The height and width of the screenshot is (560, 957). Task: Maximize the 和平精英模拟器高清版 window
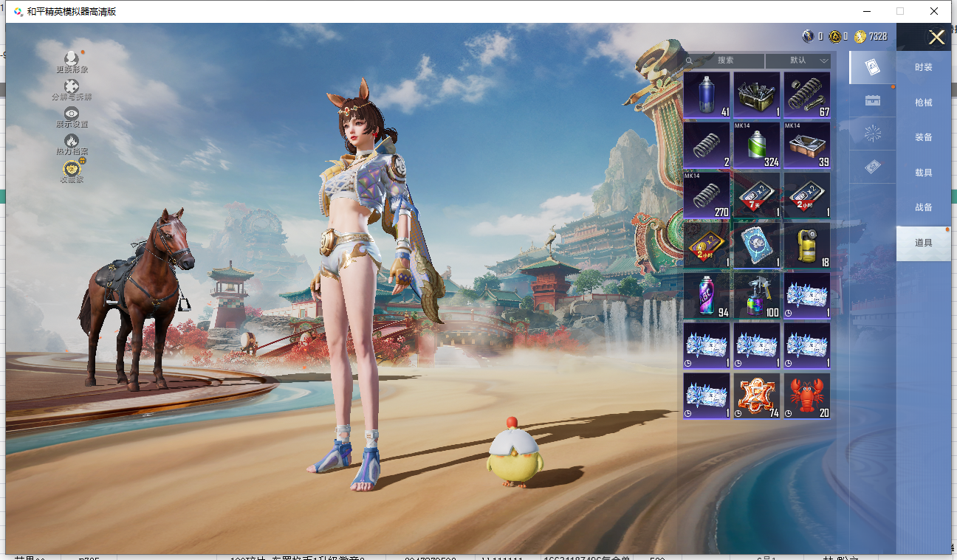(x=900, y=11)
